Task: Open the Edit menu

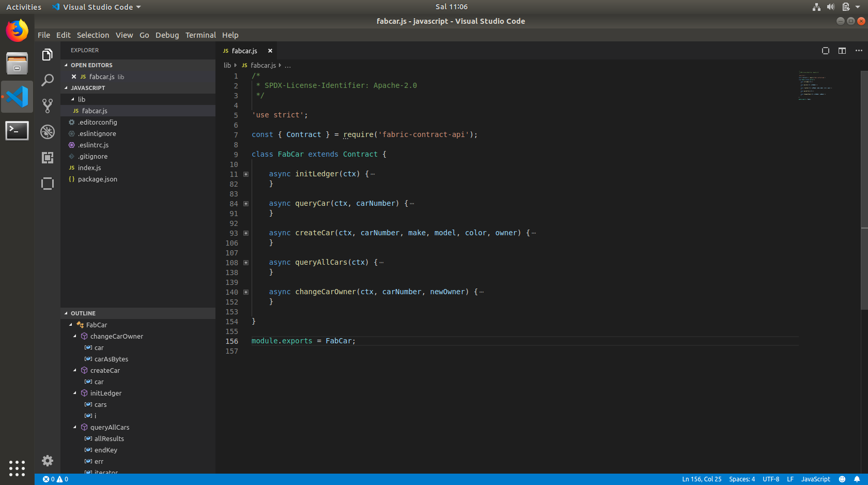Action: pyautogui.click(x=64, y=35)
